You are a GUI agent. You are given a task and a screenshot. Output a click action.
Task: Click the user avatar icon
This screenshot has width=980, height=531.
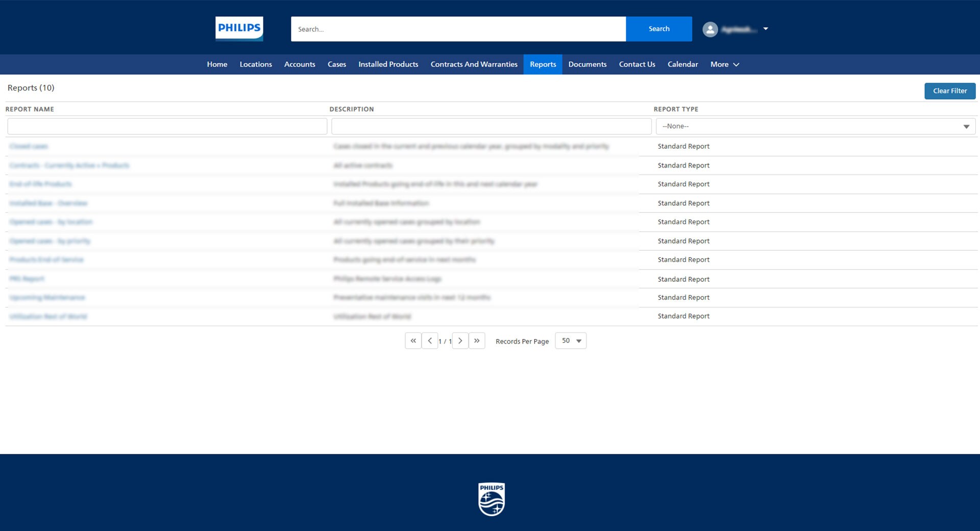coord(710,29)
